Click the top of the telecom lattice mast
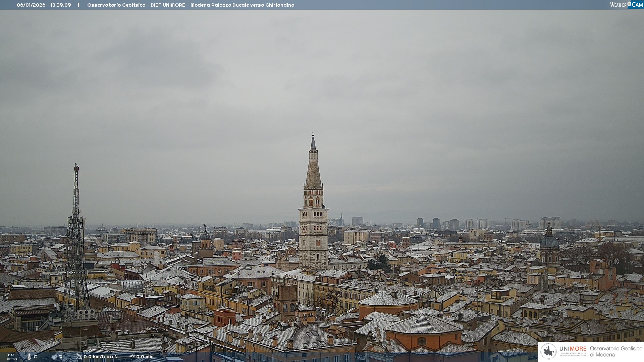Screen dimensions: 644x362 76,166
